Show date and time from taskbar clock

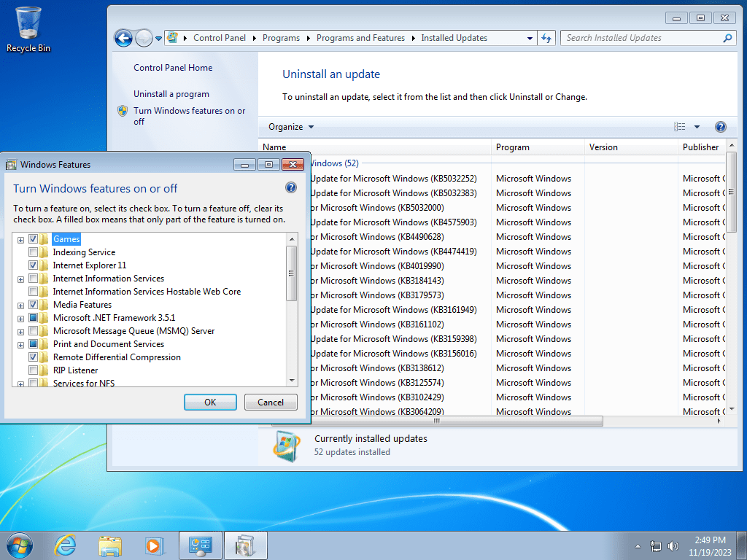click(x=710, y=546)
